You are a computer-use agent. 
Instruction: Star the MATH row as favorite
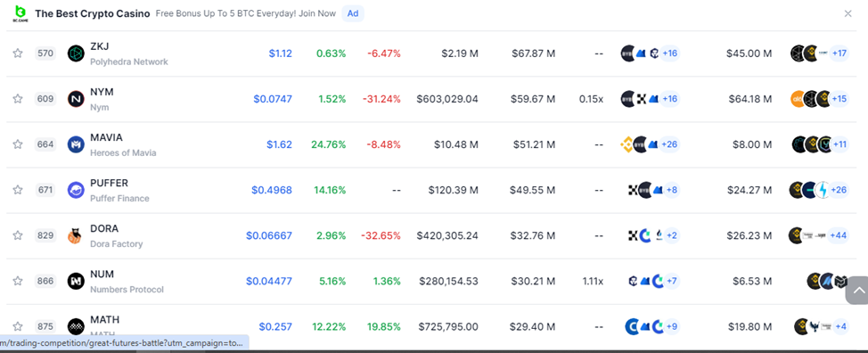point(18,326)
